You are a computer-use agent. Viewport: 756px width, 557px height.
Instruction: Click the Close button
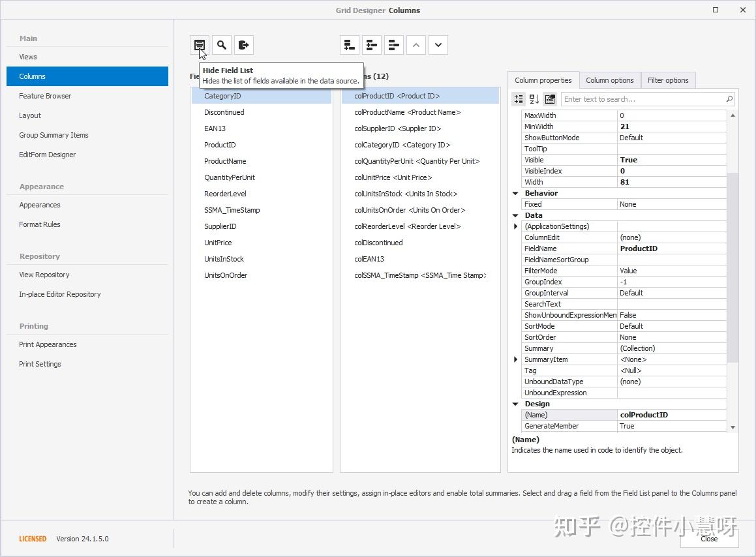(x=709, y=539)
